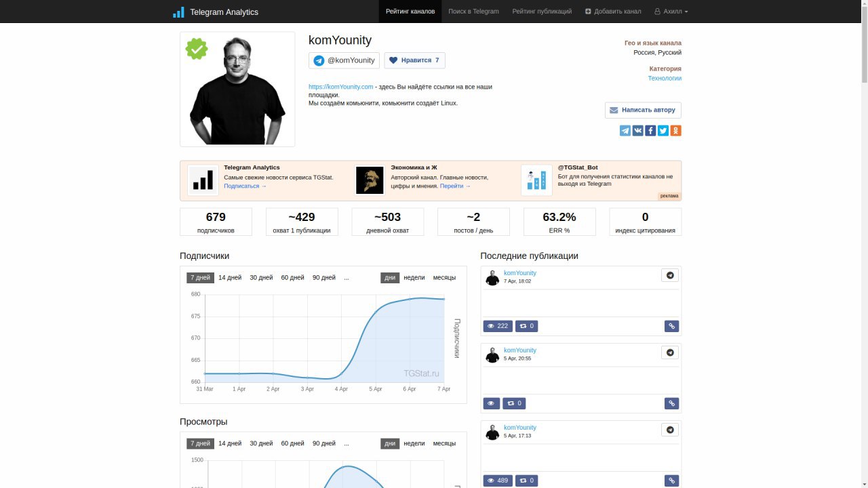Open komYounity author link on 7 Apr post
868x488 pixels.
520,273
